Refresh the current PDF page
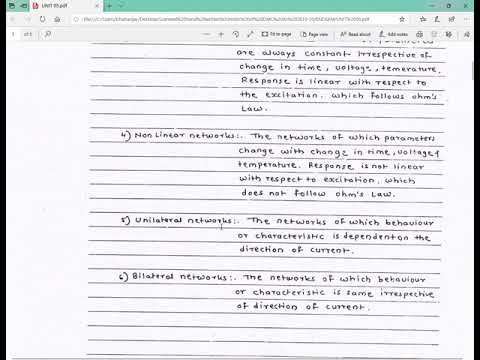 tap(43, 19)
